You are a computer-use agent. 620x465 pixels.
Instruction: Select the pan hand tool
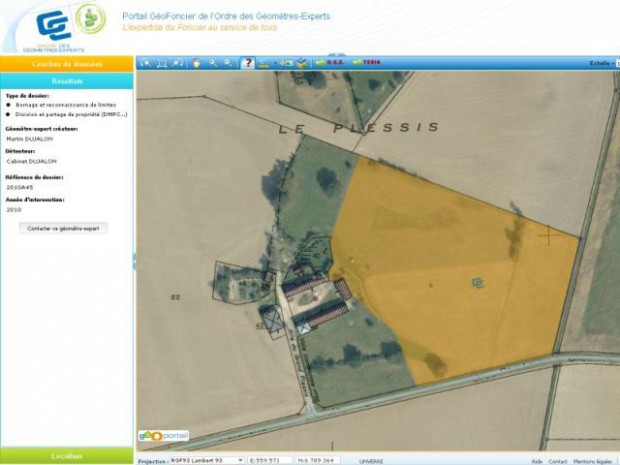click(196, 62)
